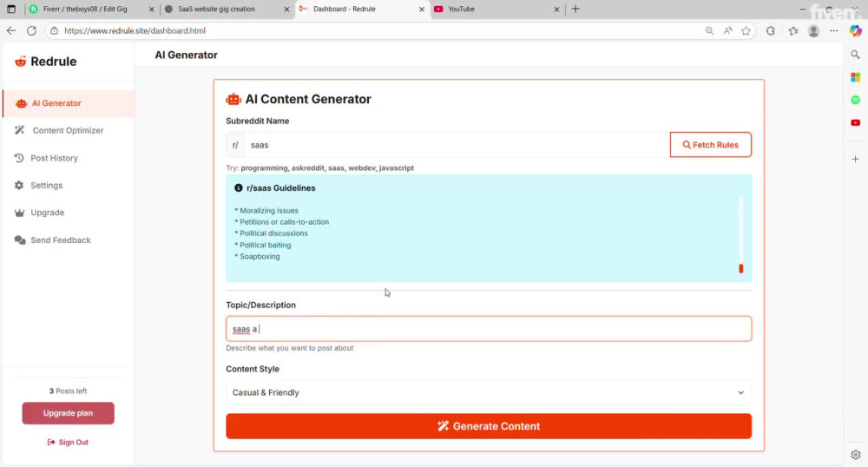Click 'Political discussions' guideline text
The width and height of the screenshot is (868, 467).
click(273, 233)
